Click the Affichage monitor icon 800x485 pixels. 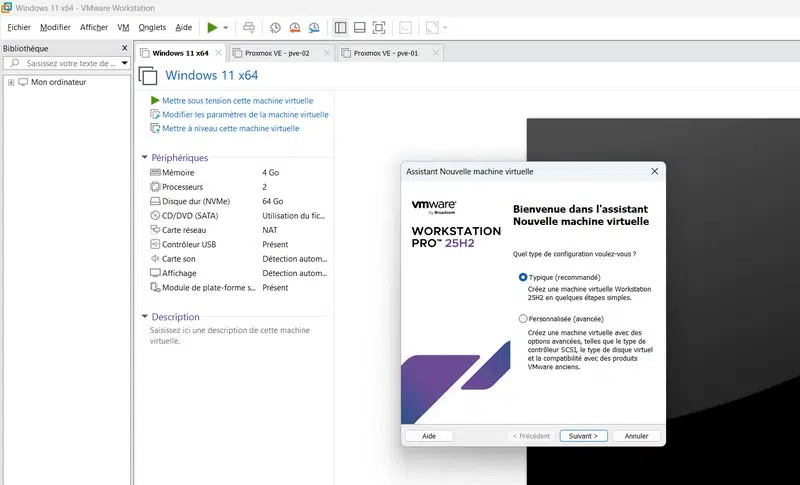[x=155, y=273]
